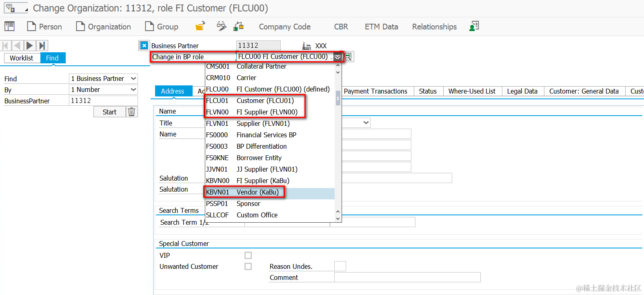Toggle the locator panel icon

(x=9, y=27)
